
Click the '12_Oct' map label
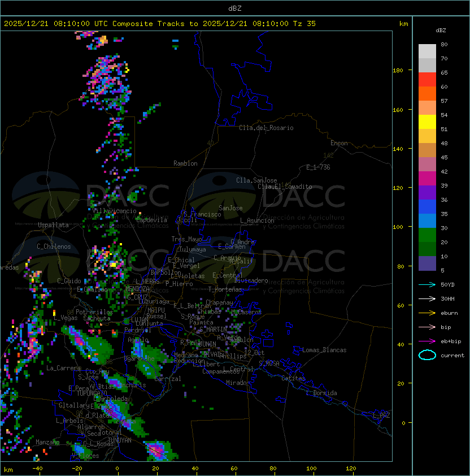point(254,353)
